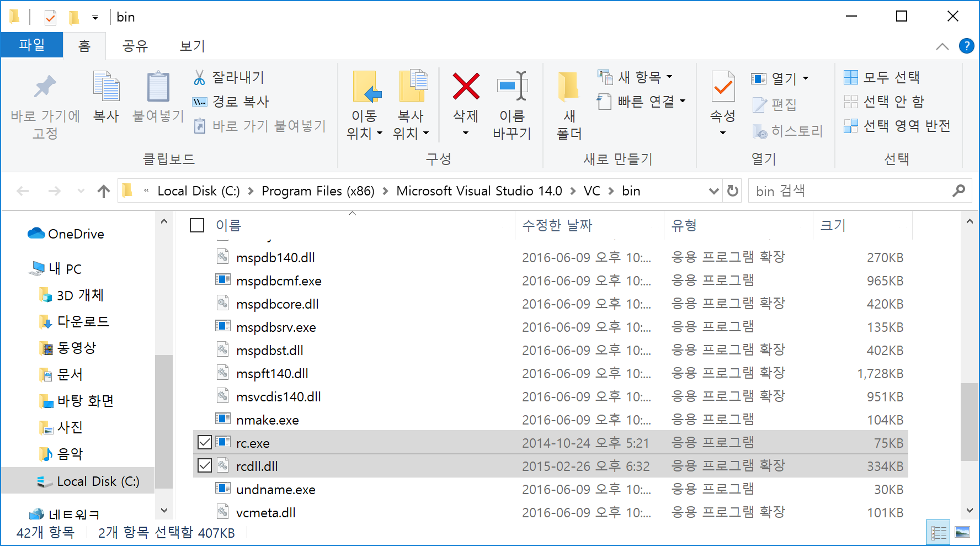Click file list scroll down arrow

pos(970,511)
